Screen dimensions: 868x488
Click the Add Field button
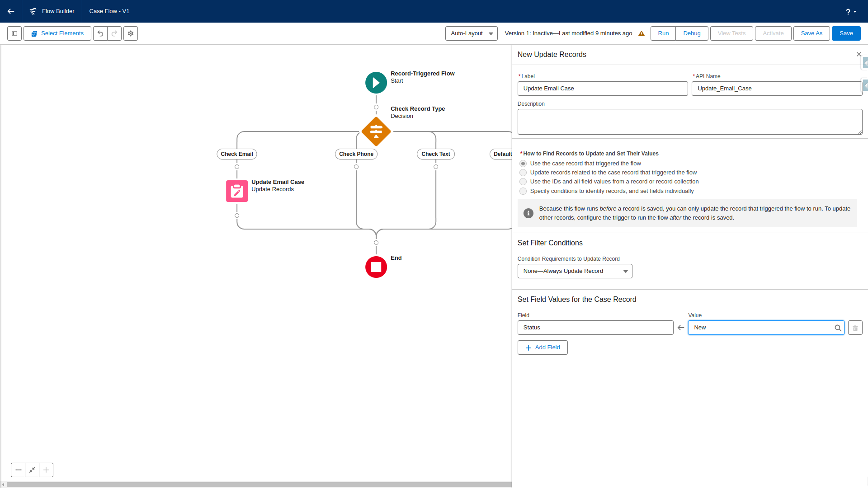(x=542, y=347)
